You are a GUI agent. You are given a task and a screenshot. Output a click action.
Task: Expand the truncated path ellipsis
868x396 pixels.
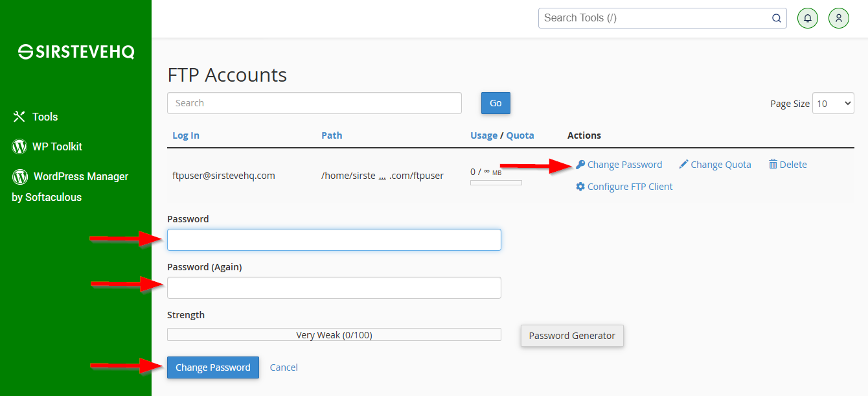[x=382, y=176]
